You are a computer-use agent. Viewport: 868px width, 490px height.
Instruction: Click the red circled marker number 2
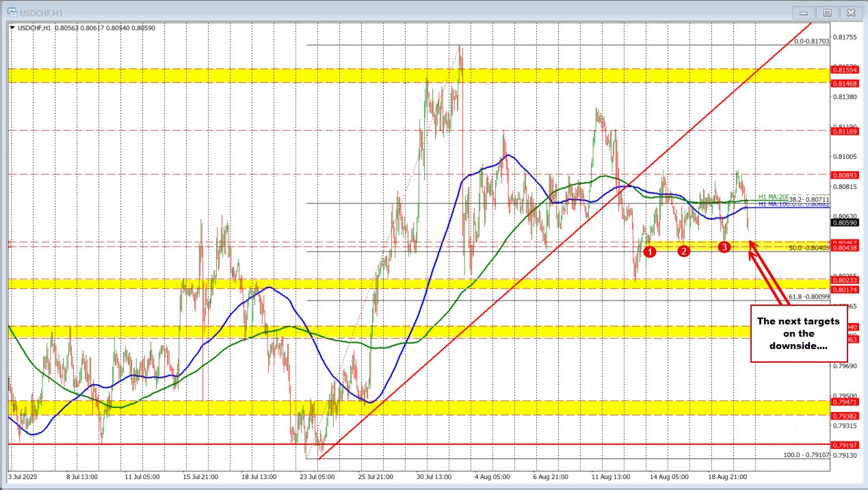click(683, 251)
